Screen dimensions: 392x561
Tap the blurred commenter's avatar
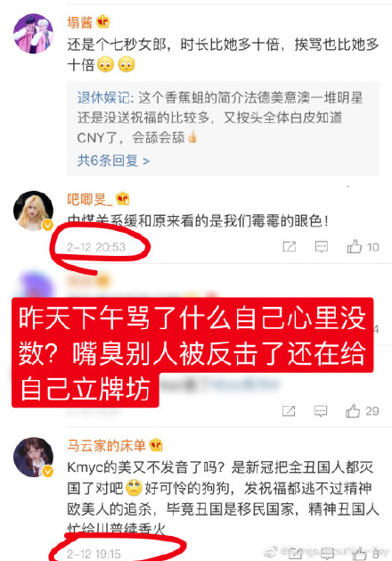point(35,285)
